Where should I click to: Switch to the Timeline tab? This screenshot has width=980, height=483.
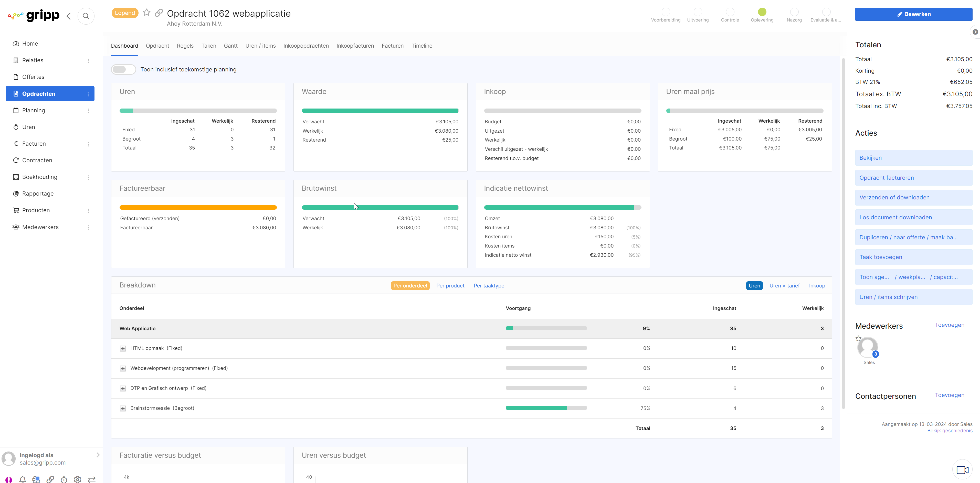[x=422, y=46]
